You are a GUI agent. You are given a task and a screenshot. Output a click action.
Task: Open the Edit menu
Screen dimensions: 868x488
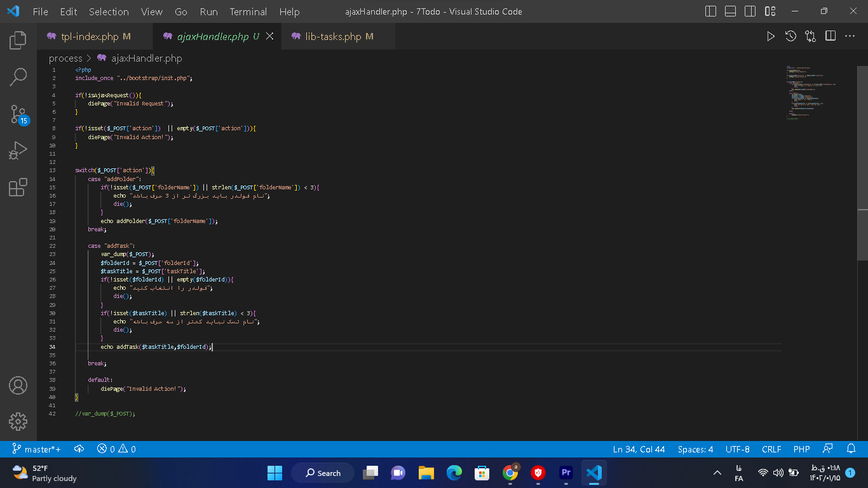(x=69, y=11)
